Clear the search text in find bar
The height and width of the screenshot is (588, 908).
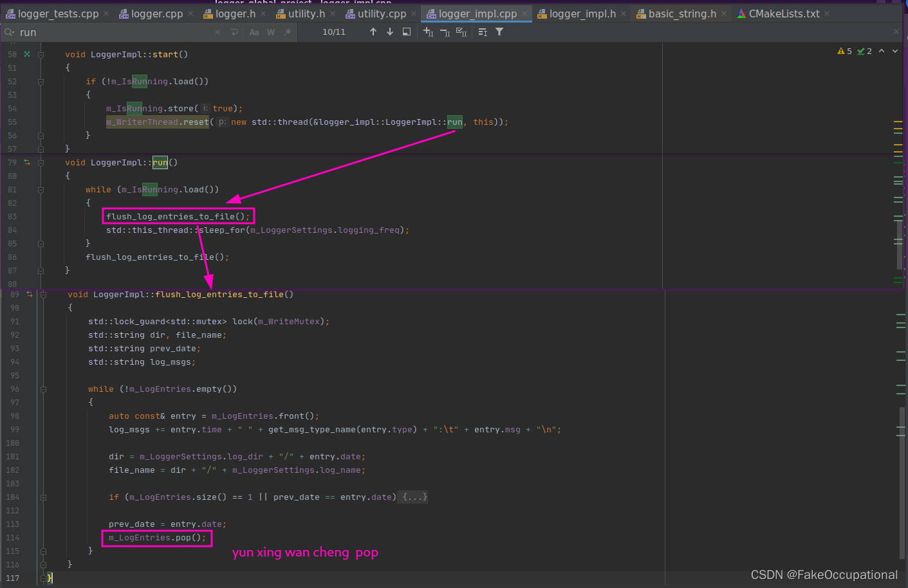pos(218,32)
